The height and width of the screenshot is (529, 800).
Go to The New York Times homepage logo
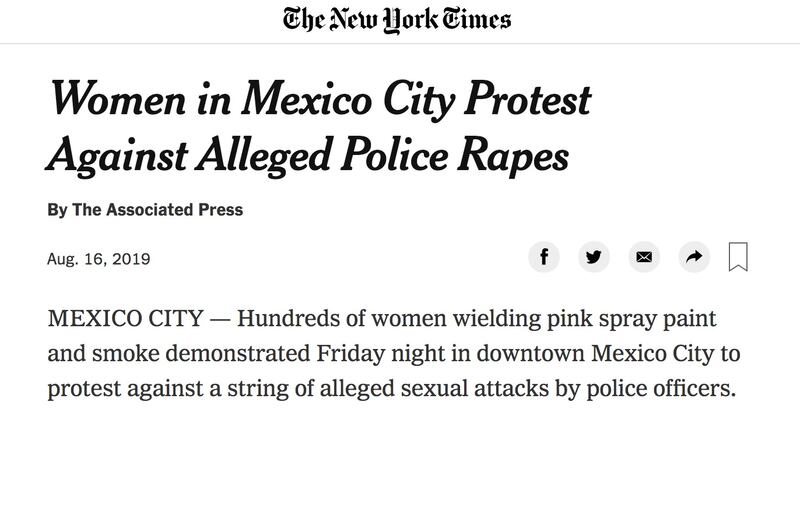point(397,20)
